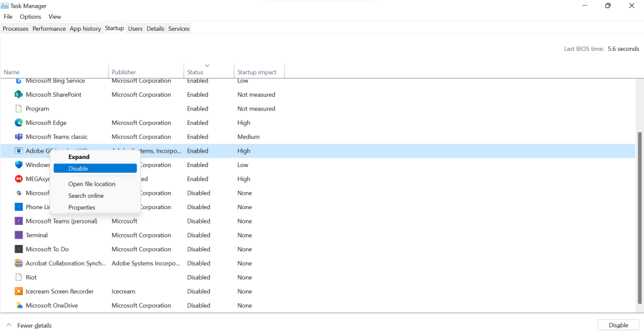Click the Icecream publisher cell
The height and width of the screenshot is (336, 644).
click(x=123, y=291)
